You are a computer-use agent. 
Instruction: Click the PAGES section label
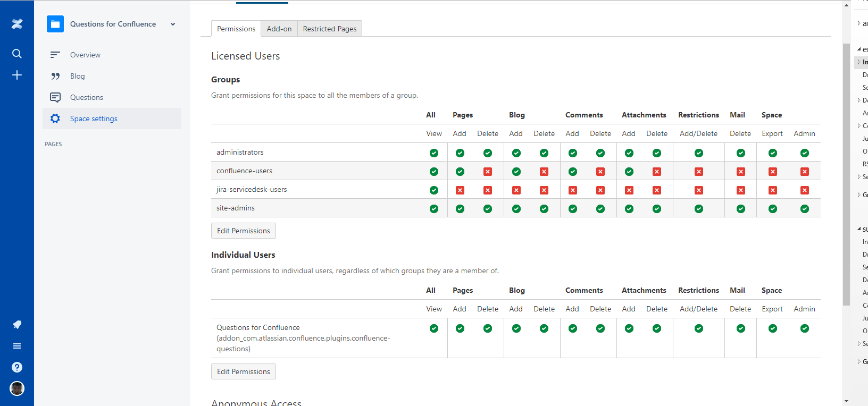pyautogui.click(x=53, y=144)
